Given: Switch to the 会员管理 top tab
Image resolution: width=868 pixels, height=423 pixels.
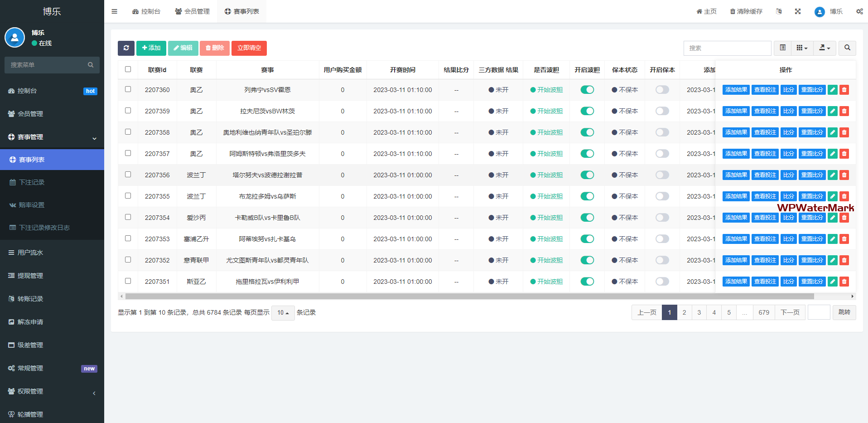Looking at the screenshot, I should pos(192,11).
